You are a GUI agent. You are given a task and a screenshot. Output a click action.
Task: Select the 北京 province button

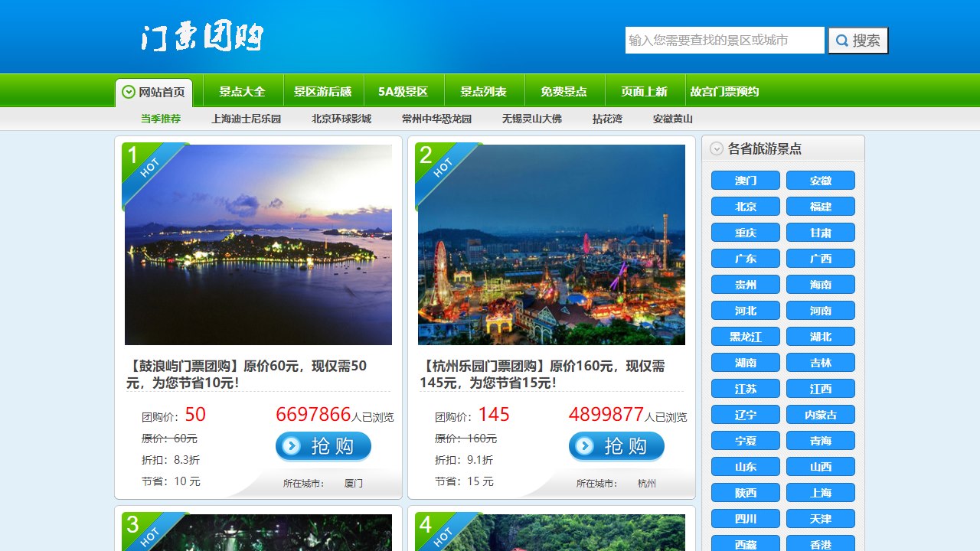pos(745,207)
